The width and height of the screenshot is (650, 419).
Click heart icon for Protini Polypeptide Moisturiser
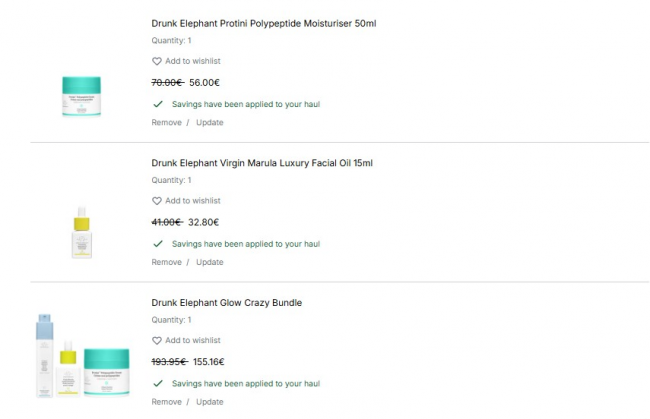157,61
